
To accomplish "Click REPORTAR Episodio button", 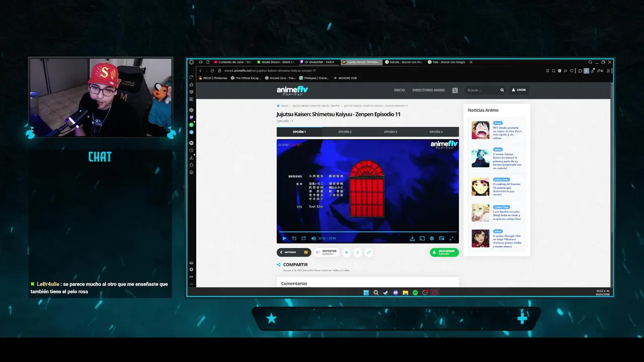I will [x=327, y=252].
